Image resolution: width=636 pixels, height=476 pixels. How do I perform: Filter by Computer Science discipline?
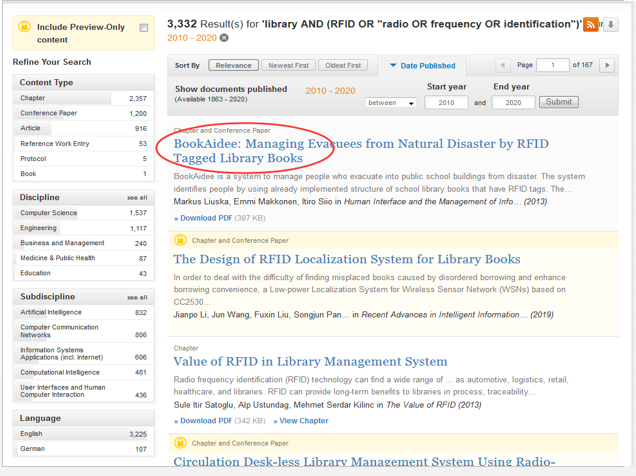click(x=84, y=213)
